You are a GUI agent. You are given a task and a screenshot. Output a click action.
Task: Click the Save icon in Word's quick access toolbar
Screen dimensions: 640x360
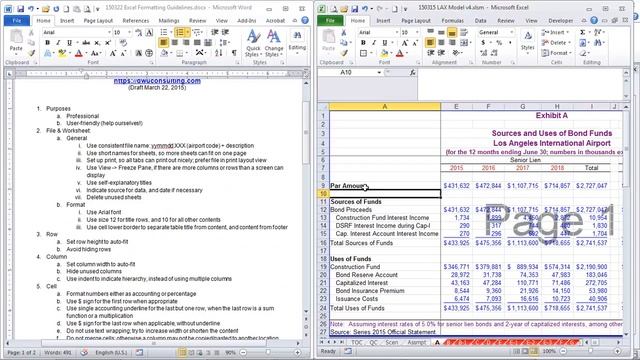point(20,9)
